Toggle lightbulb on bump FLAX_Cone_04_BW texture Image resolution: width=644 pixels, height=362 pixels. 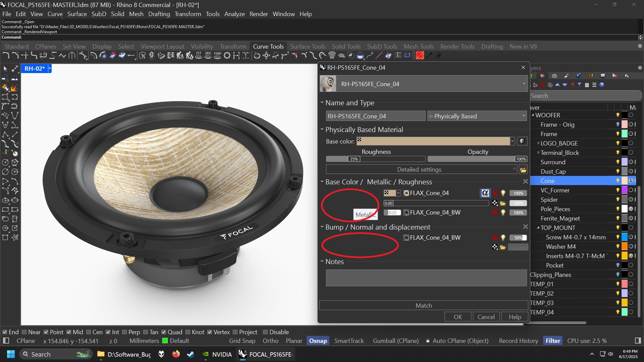coord(503,238)
